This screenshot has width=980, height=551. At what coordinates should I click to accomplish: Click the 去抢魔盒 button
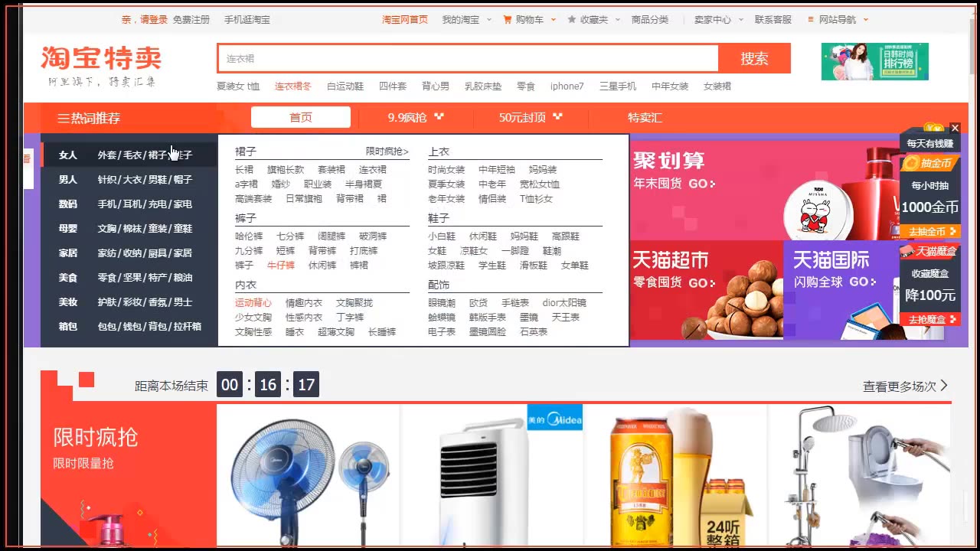930,319
